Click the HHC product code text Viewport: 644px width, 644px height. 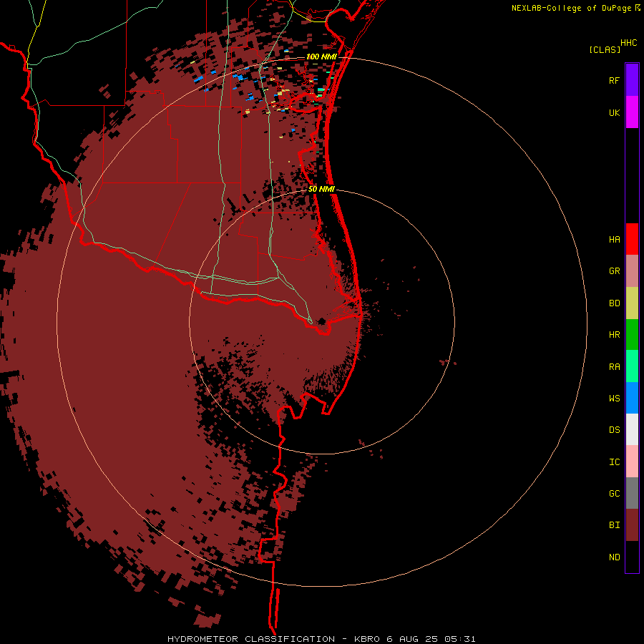point(628,43)
